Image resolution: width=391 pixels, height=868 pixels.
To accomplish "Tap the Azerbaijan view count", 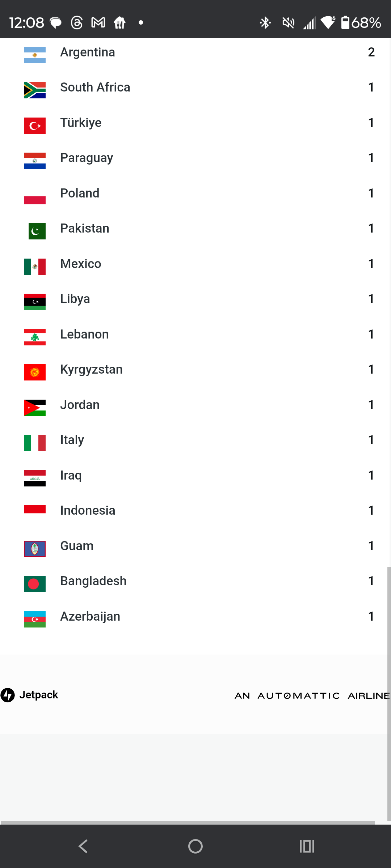I will pyautogui.click(x=371, y=616).
